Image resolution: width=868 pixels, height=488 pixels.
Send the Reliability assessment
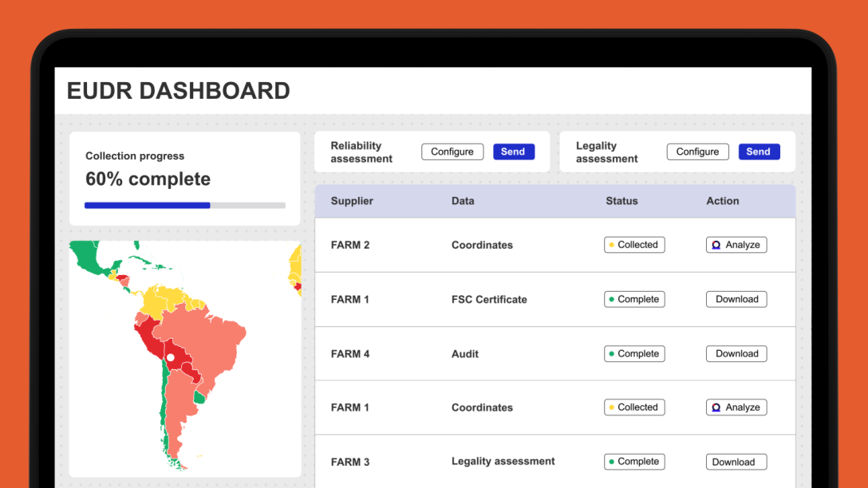coord(514,152)
